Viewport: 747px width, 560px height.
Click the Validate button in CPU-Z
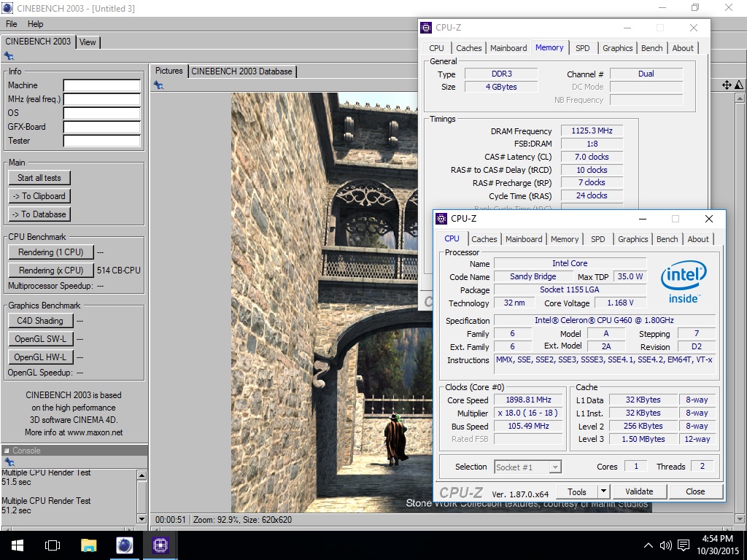639,491
